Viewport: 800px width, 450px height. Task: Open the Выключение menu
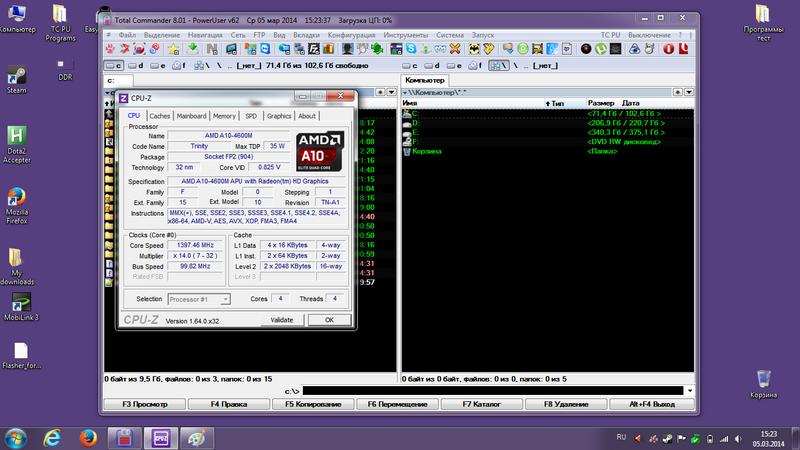[x=649, y=35]
